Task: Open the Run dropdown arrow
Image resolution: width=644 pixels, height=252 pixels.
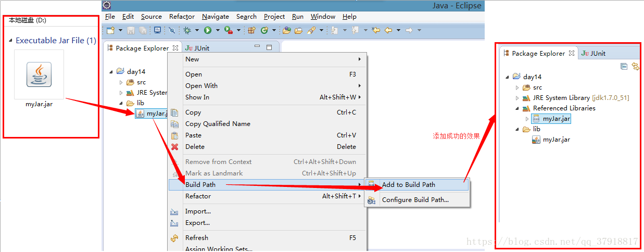Action: [x=218, y=30]
